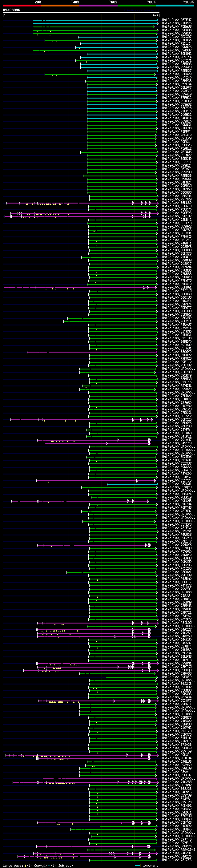Select the UniRef100_Q9XEX2 label

tap(176, 101)
